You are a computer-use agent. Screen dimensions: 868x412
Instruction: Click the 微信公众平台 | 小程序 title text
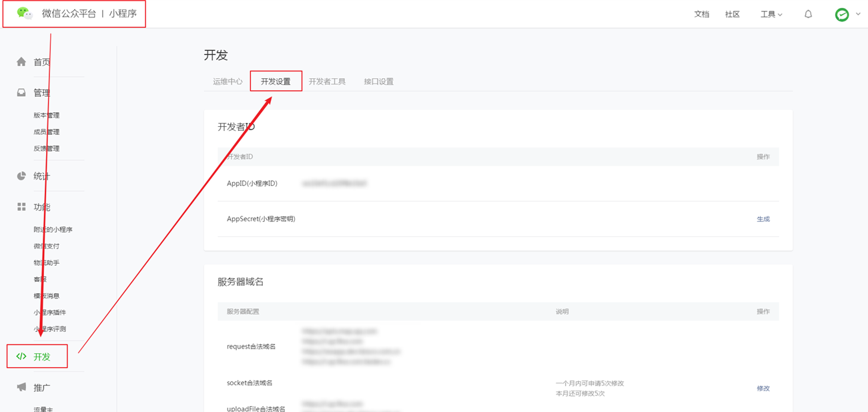pos(89,13)
